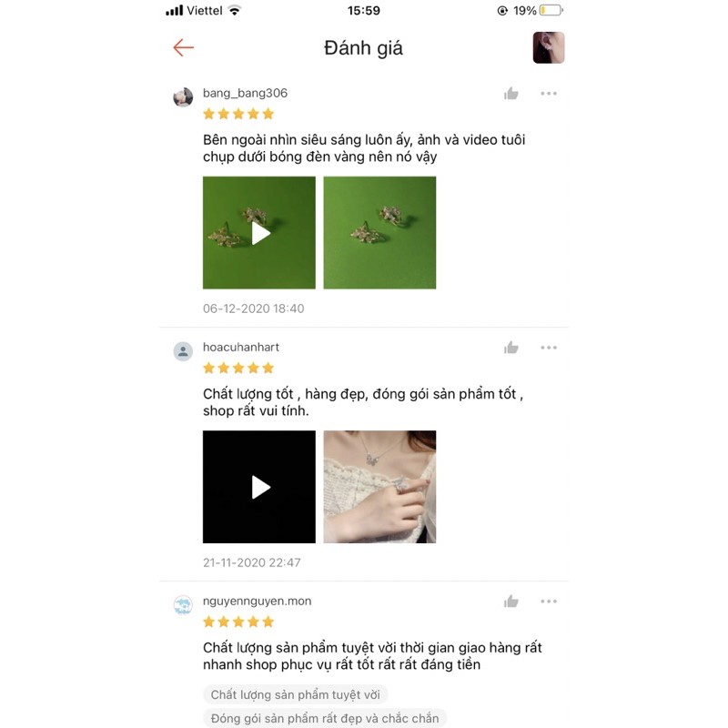
Task: Like hoacuhanhart's review with thumbs-up
Action: pos(511,348)
